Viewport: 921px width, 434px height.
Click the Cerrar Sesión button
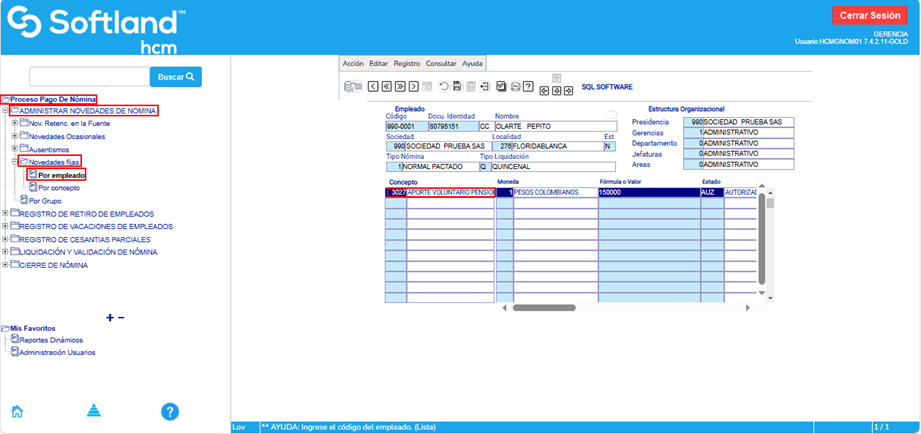[x=869, y=16]
